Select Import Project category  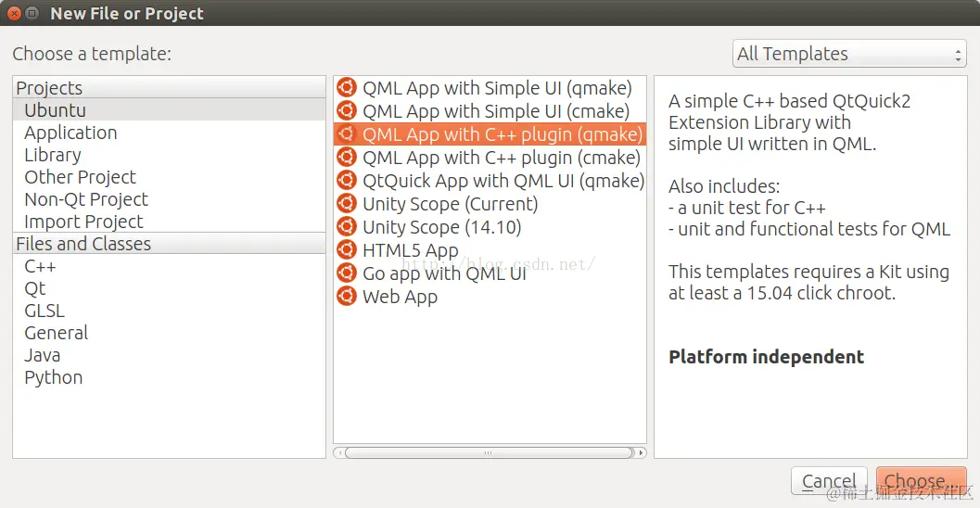(169, 222)
